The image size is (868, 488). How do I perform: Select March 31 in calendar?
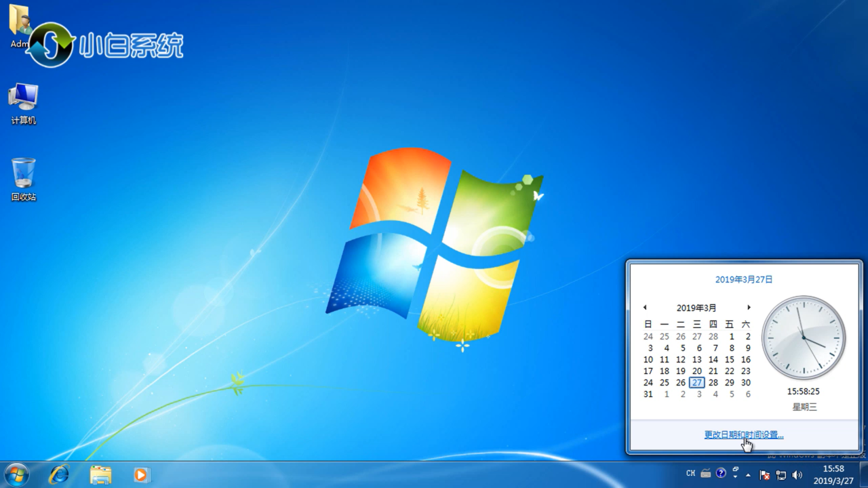click(x=648, y=394)
